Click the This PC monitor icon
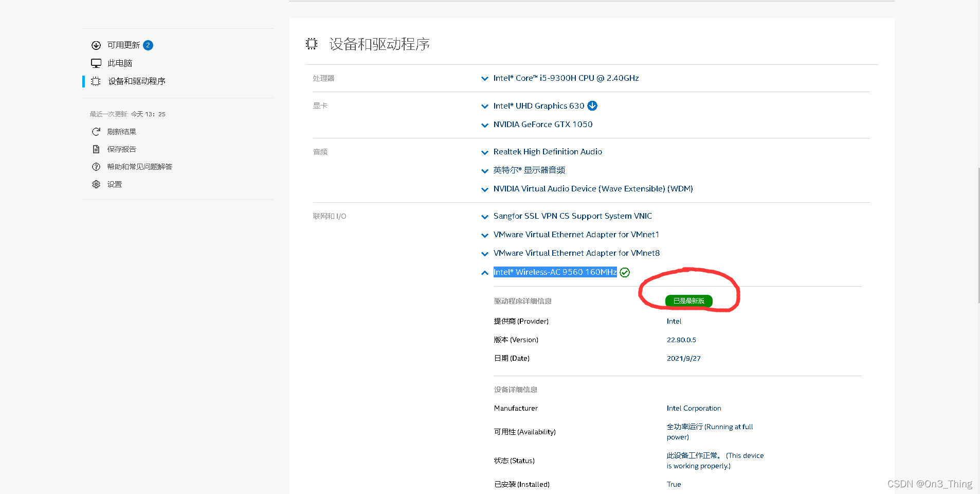 pyautogui.click(x=96, y=63)
